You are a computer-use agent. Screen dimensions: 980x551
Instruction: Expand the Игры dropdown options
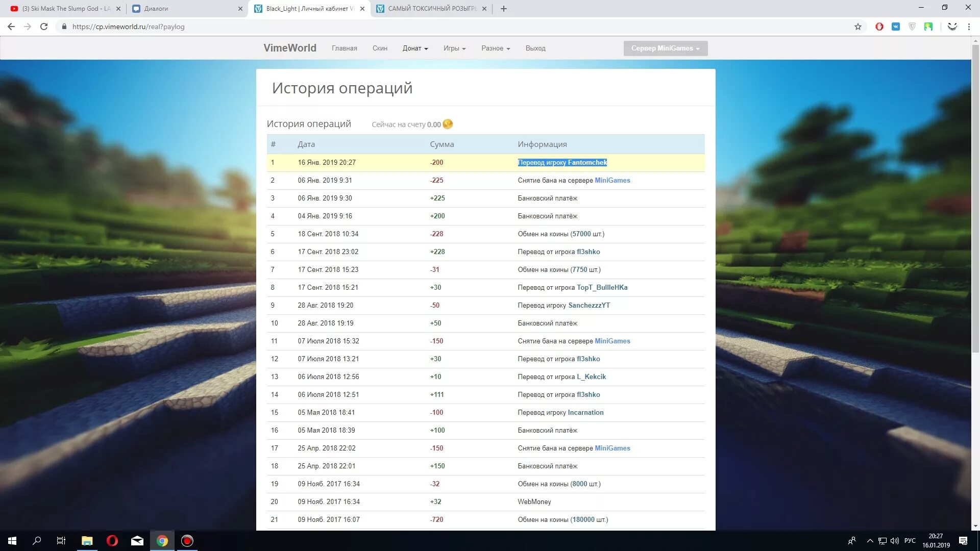coord(454,48)
